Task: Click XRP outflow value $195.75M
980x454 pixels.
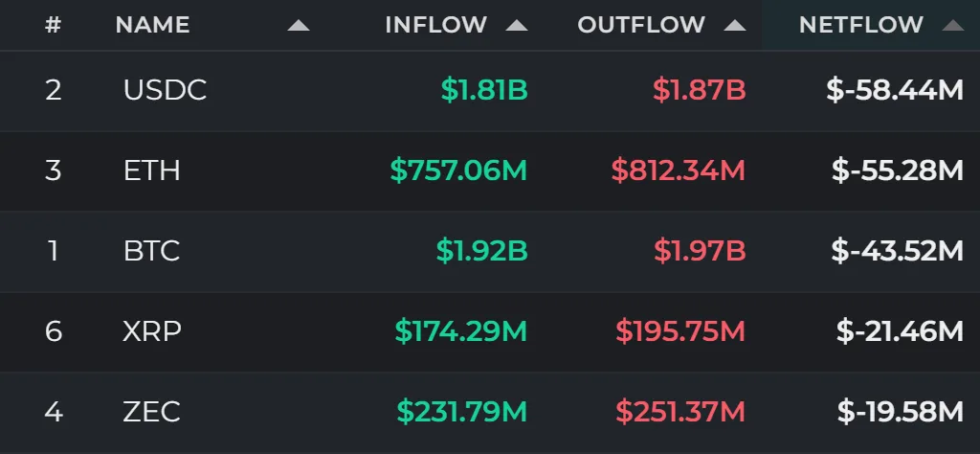Action: pyautogui.click(x=680, y=331)
